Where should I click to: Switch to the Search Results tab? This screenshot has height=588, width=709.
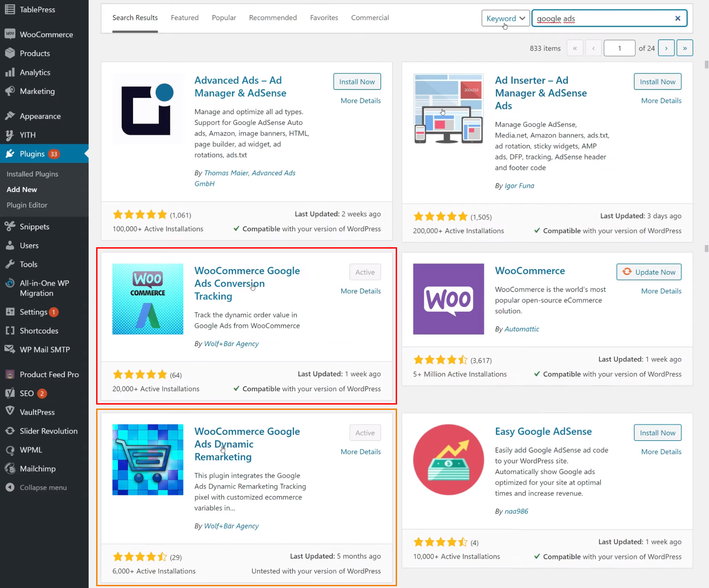[x=135, y=18]
